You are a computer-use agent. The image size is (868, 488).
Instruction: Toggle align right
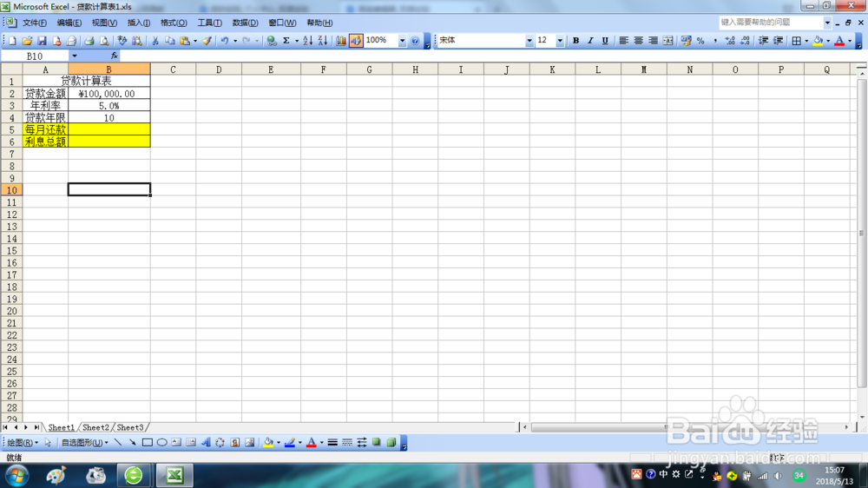(x=654, y=41)
